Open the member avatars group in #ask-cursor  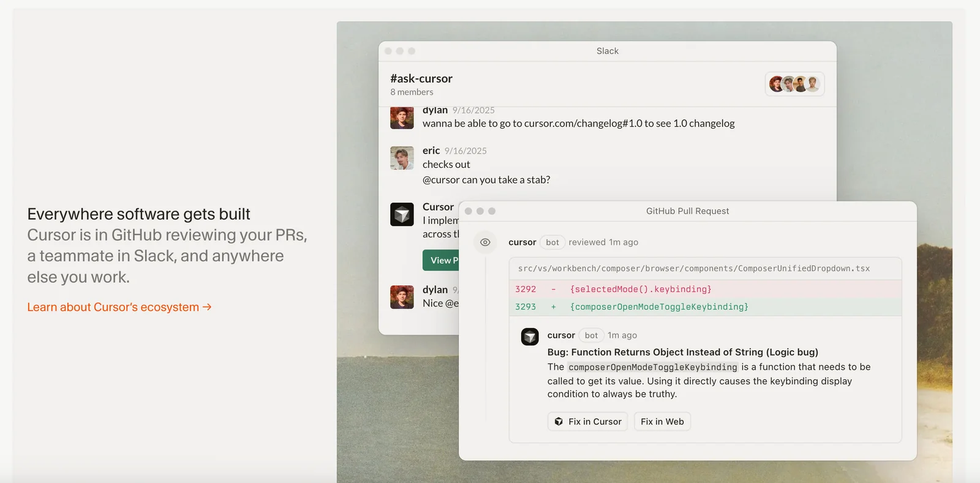(x=794, y=84)
